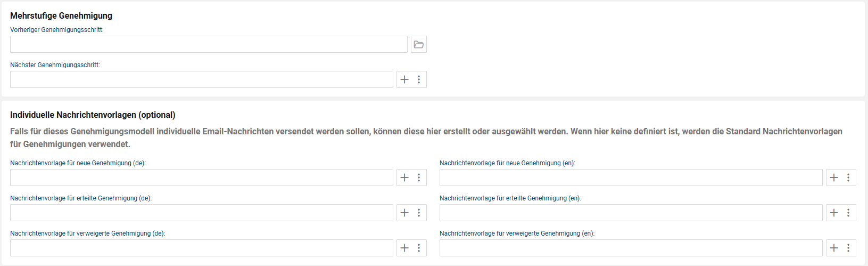Click the description paragraph starting 'Falls für dieses Genehmigungsmodell'
This screenshot has height=266, width=868.
(x=426, y=138)
